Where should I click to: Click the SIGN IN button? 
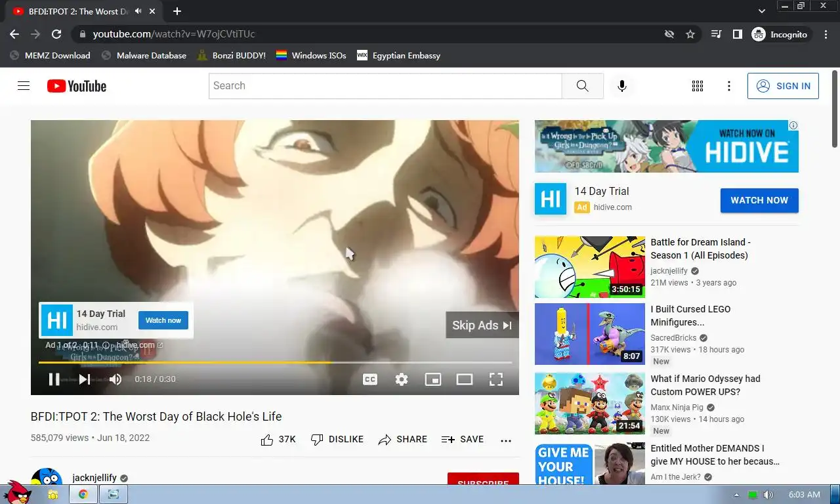pyautogui.click(x=783, y=86)
